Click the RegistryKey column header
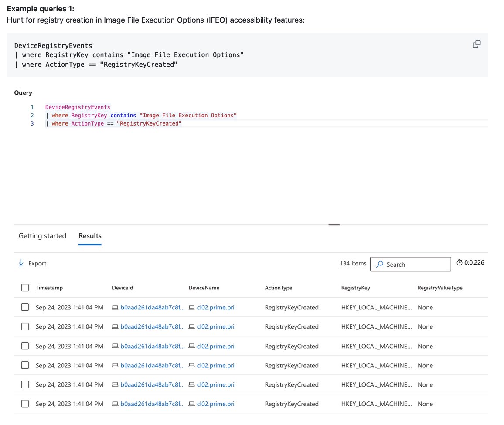 pyautogui.click(x=355, y=288)
